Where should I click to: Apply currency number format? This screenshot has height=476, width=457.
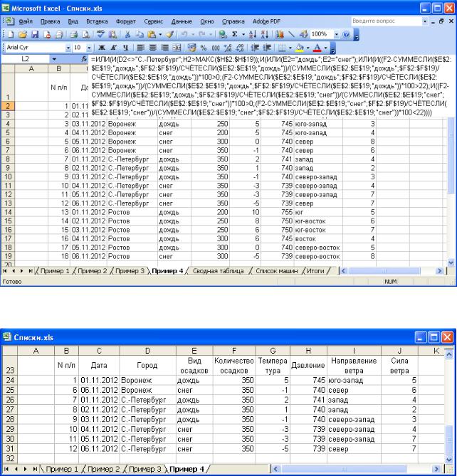191,48
